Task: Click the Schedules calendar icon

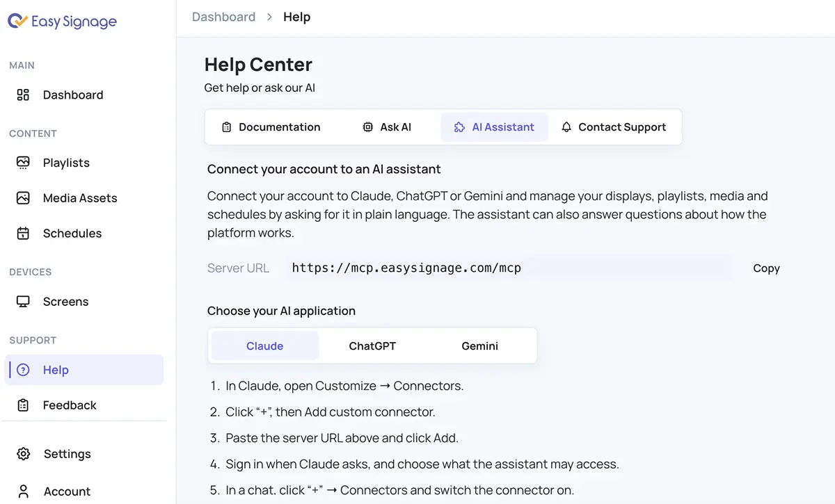Action: tap(23, 234)
